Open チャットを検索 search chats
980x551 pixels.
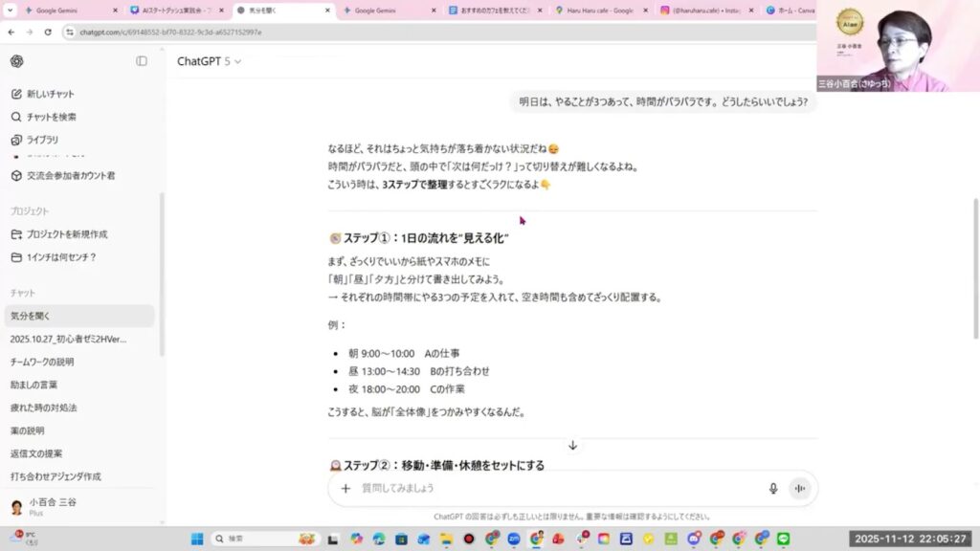pos(51,117)
